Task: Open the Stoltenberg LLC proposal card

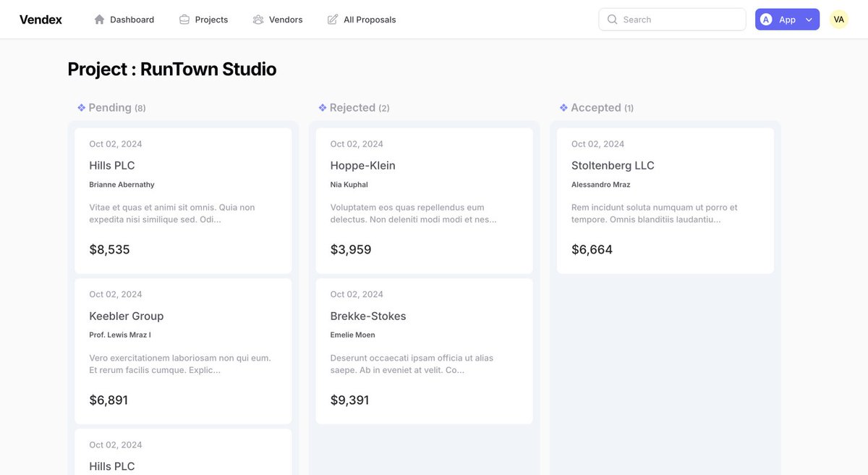Action: [x=665, y=201]
